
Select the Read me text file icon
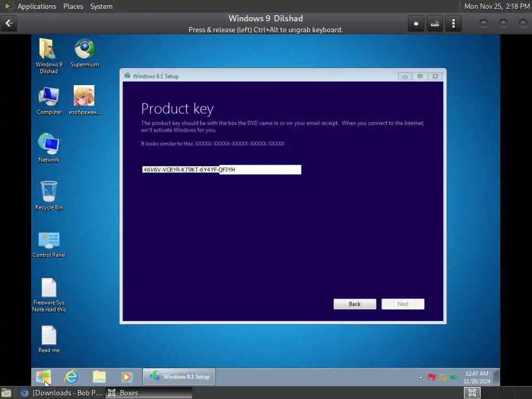[x=49, y=339]
